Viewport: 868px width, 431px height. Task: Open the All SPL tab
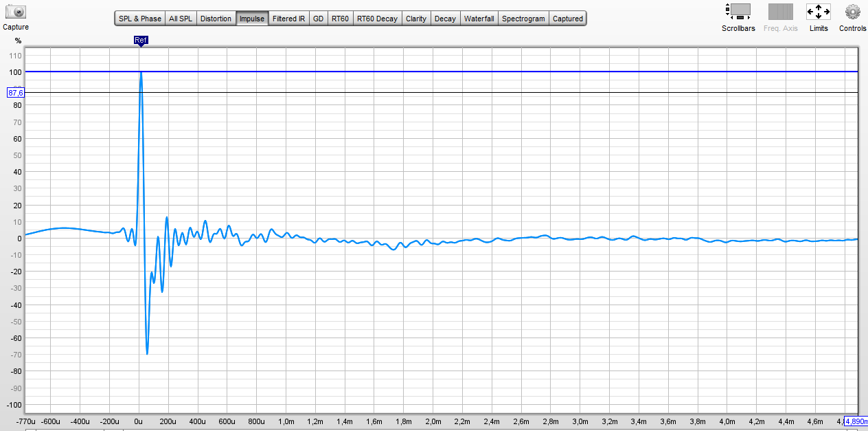point(181,19)
